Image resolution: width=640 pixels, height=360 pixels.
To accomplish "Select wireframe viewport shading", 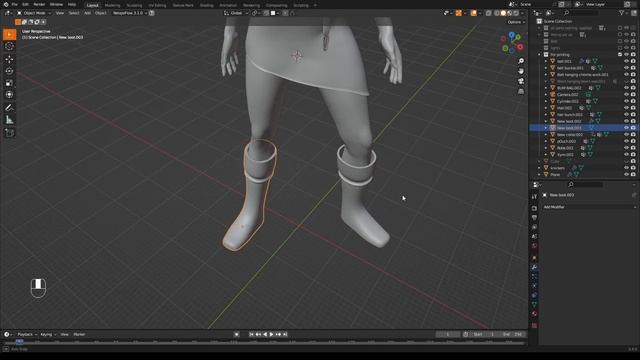I will click(496, 13).
